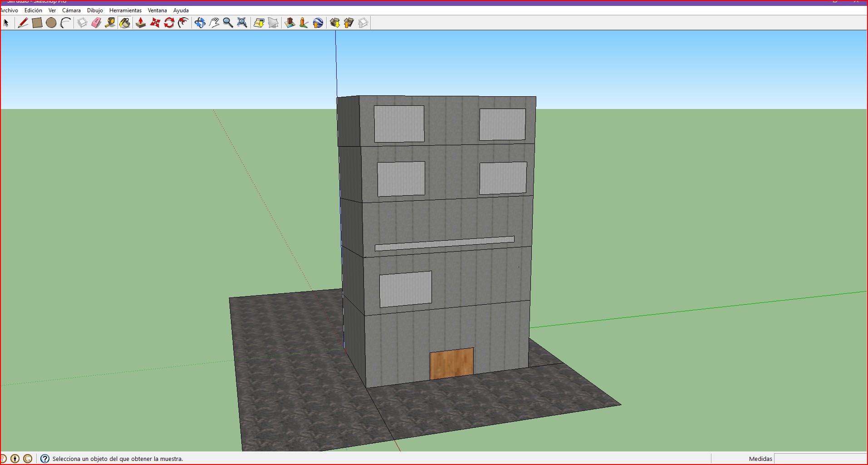Click the brown wooden door on the building
Image resolution: width=868 pixels, height=465 pixels.
(x=451, y=363)
